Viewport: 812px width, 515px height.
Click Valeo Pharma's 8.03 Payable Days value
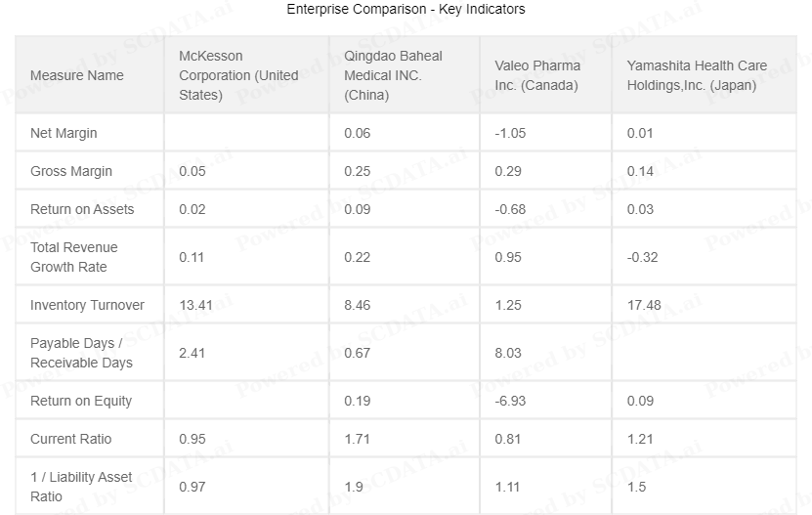tap(507, 353)
